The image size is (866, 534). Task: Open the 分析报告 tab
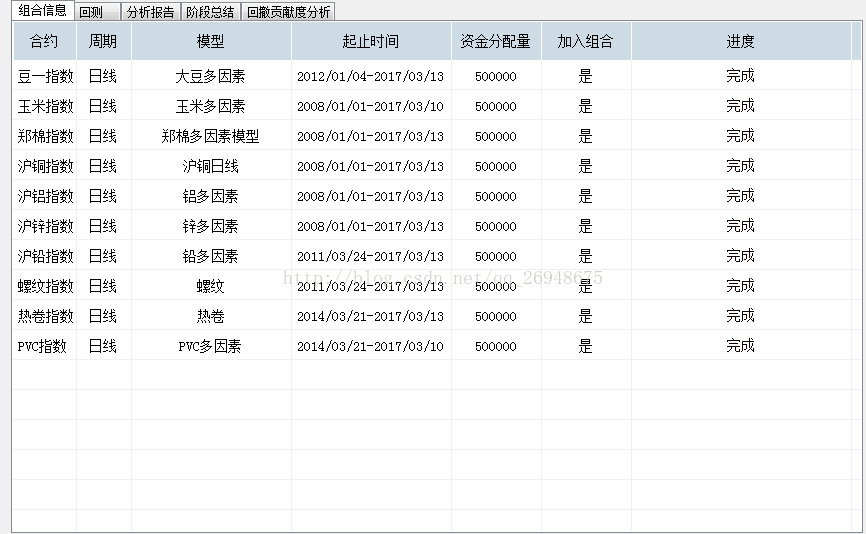[150, 12]
